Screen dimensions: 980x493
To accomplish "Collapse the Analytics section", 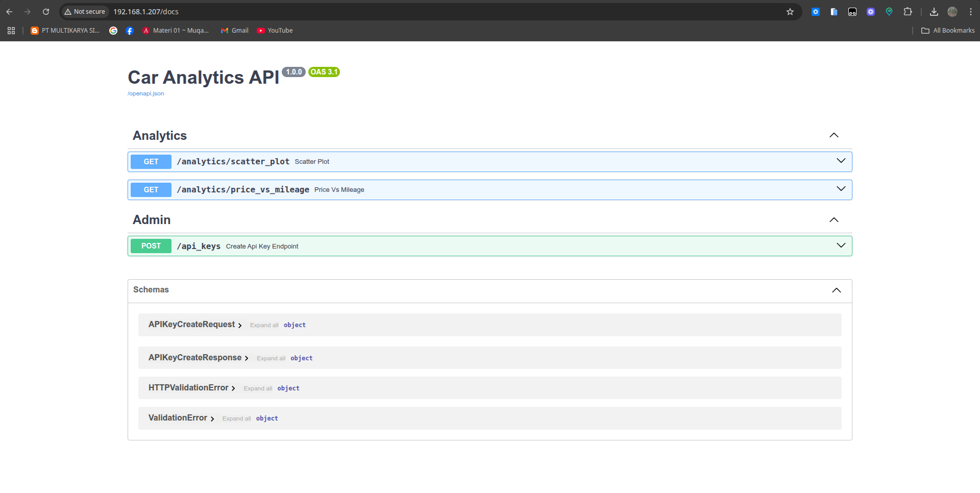I will (834, 135).
